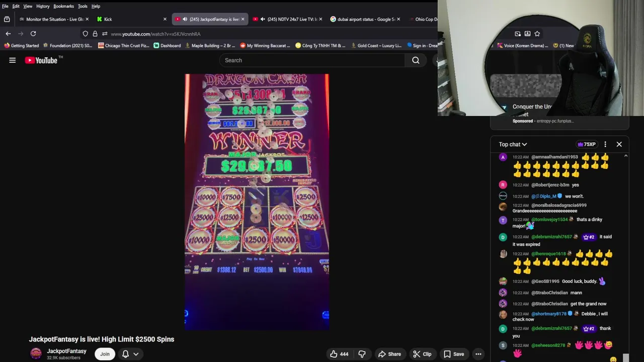Open the File menu
Image resolution: width=644 pixels, height=362 pixels.
point(5,6)
